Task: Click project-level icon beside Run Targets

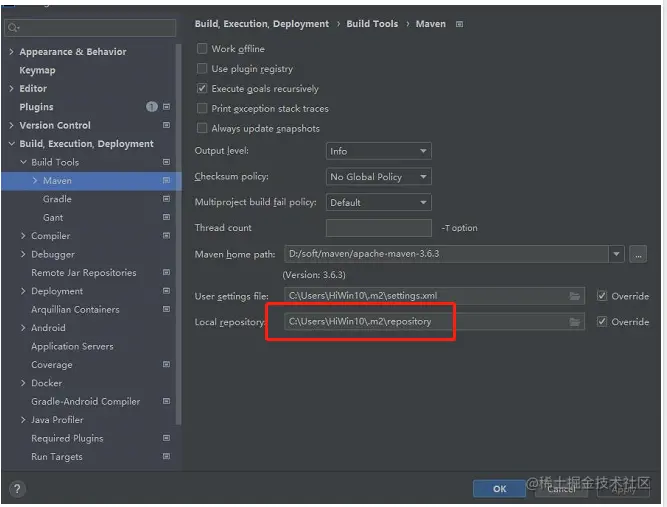Action: click(x=166, y=456)
